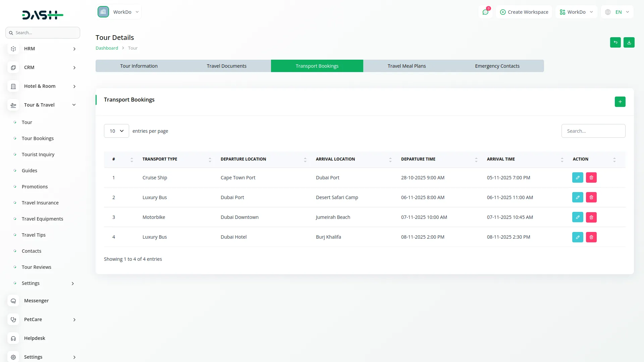Click the Cape Town Port cell
Image resolution: width=644 pixels, height=362 pixels.
pyautogui.click(x=238, y=178)
